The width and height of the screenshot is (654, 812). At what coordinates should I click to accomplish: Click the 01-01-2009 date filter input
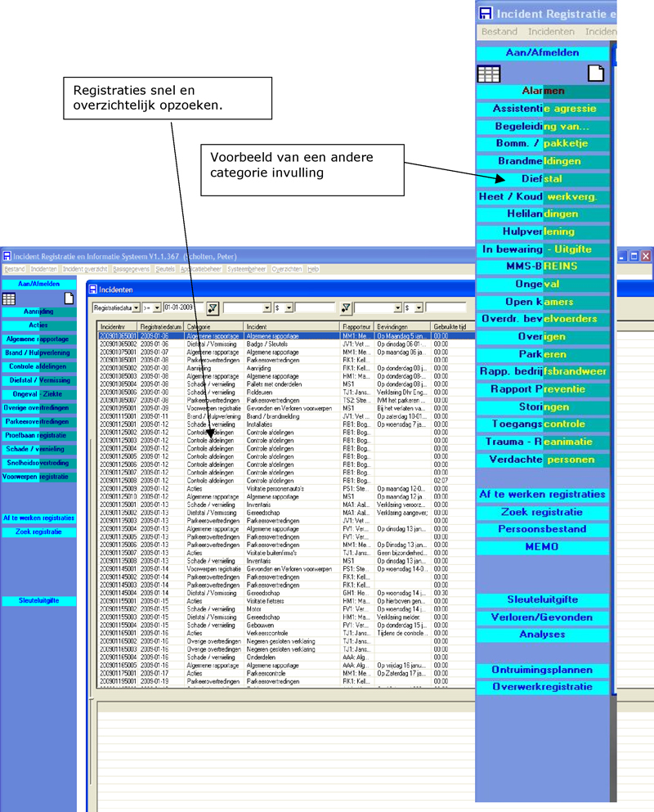click(x=183, y=307)
